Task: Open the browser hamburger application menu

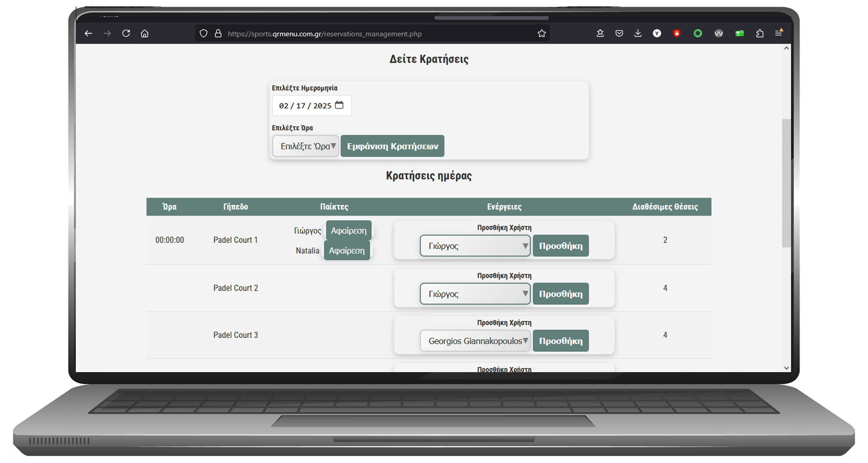Action: tap(779, 33)
